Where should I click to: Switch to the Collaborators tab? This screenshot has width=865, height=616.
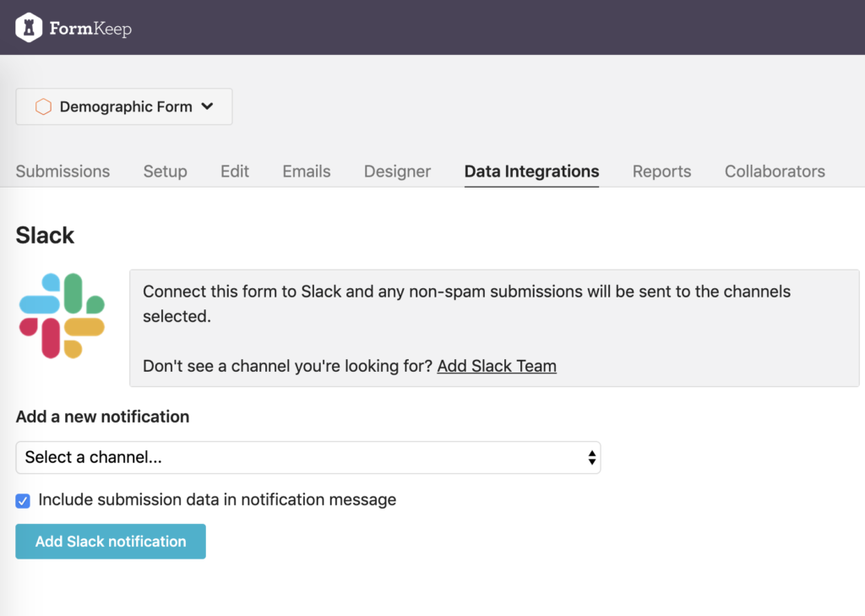tap(775, 172)
